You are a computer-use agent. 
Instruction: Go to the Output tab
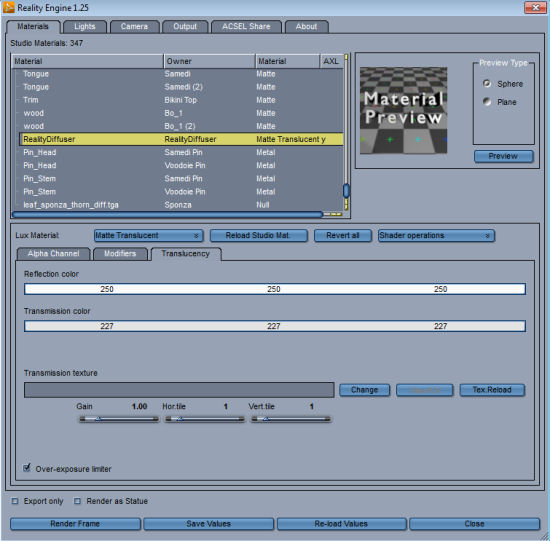click(x=185, y=27)
